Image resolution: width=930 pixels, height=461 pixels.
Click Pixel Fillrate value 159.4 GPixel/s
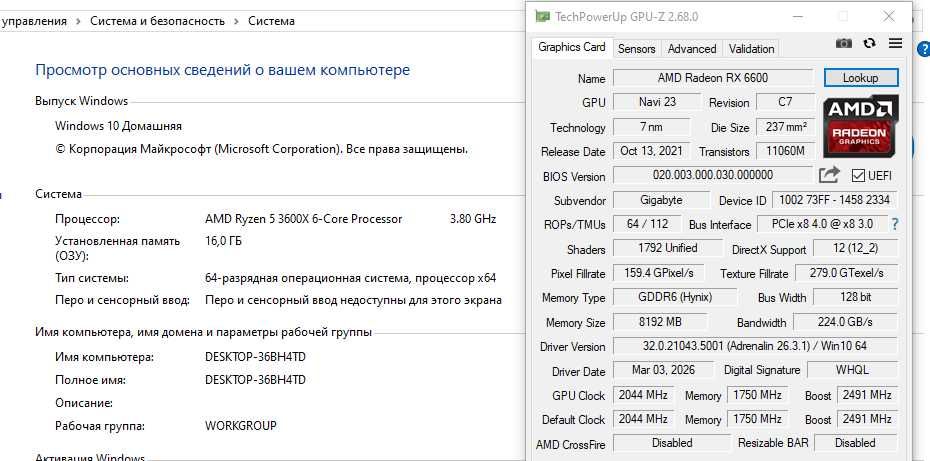click(x=658, y=273)
